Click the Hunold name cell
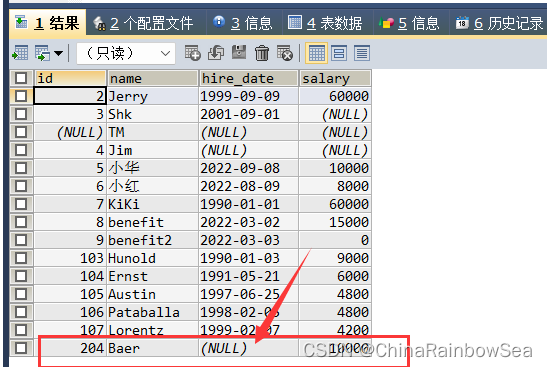 pos(152,258)
